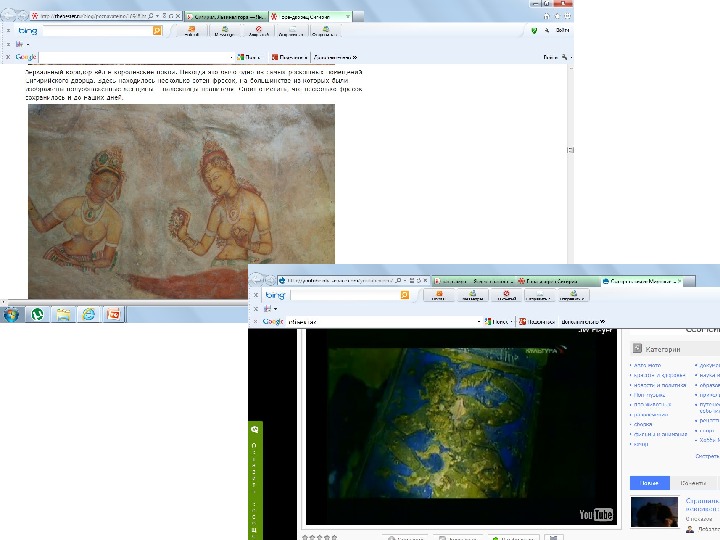Click red-circle Bing toolbar button in fresco window
Screen dimensions: 720x540
(259, 31)
